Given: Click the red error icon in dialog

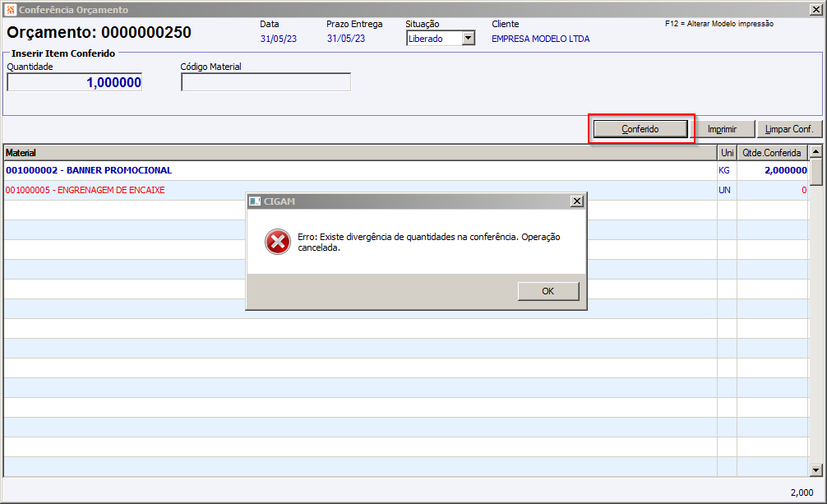Looking at the screenshot, I should 277,242.
